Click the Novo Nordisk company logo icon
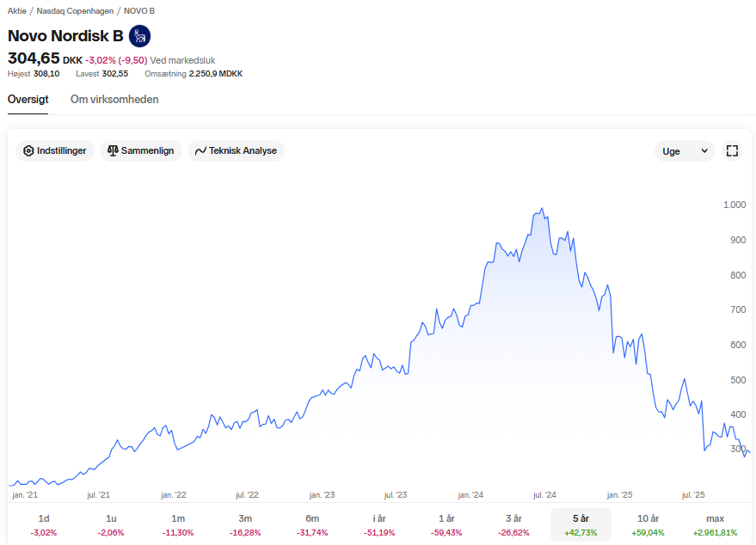 [x=140, y=36]
